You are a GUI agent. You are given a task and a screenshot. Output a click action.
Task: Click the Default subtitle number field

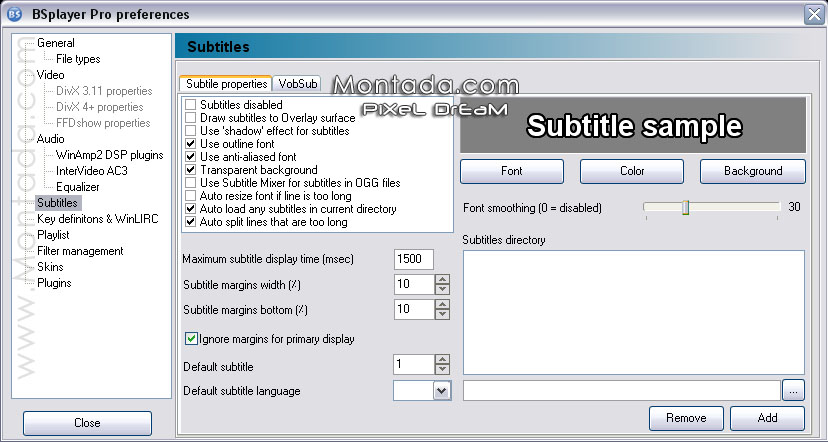point(415,364)
